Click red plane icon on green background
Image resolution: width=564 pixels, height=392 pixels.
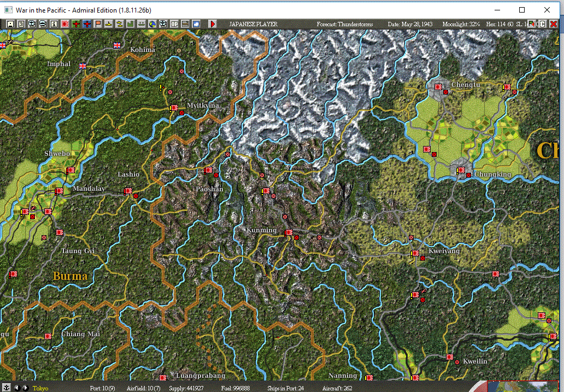point(76,24)
